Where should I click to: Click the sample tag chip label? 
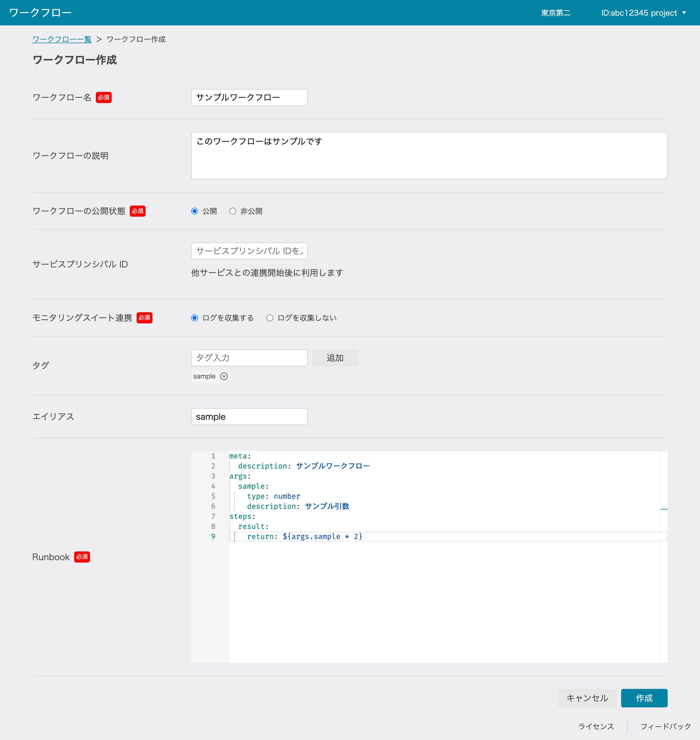204,376
